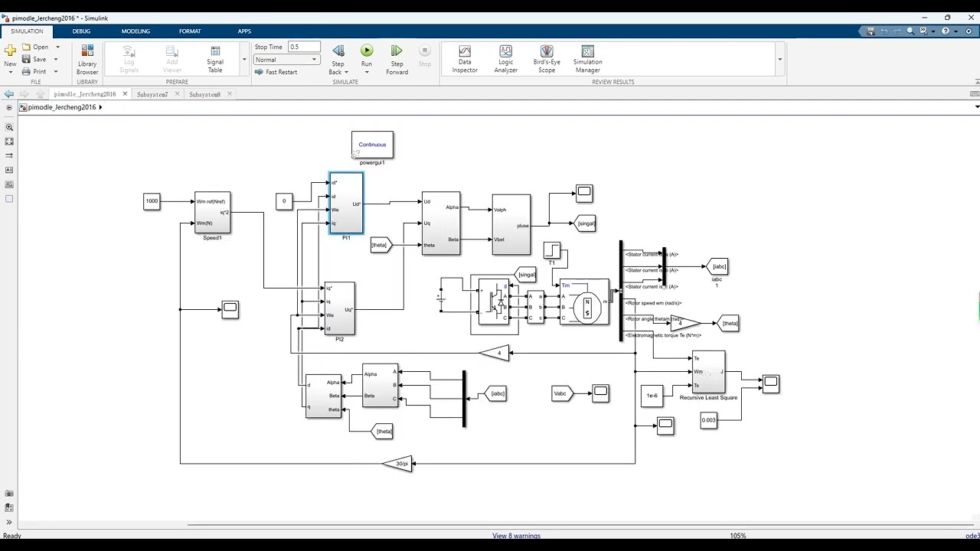Expand the pimodle_Jercheng2016 breadcrumb arrow

tap(100, 107)
